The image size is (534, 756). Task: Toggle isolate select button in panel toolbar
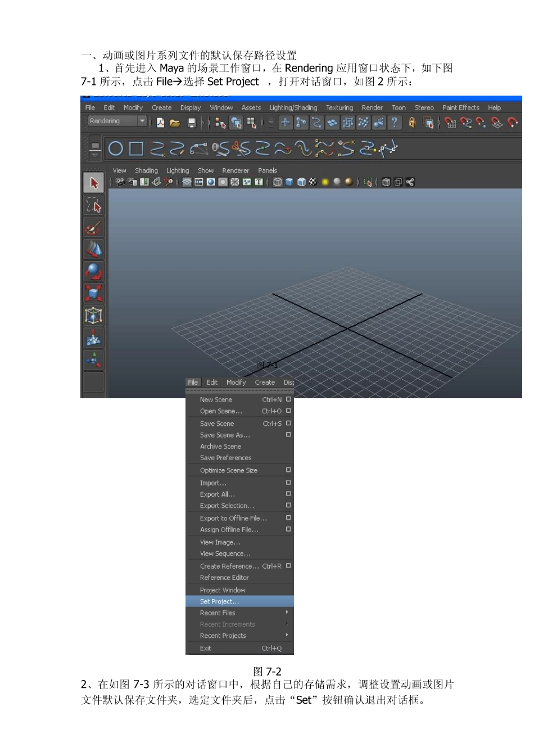(368, 182)
